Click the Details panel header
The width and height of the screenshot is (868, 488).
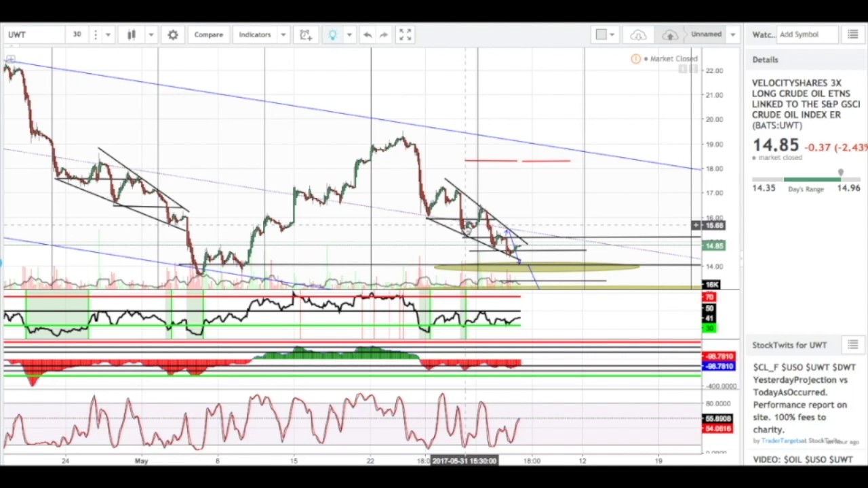[765, 60]
